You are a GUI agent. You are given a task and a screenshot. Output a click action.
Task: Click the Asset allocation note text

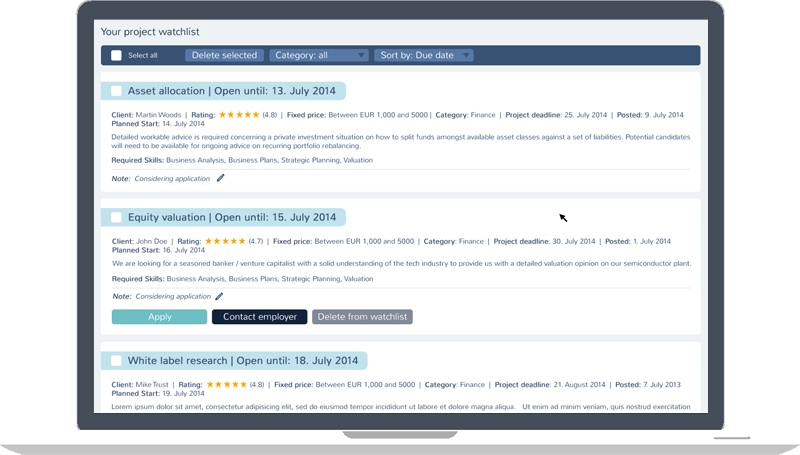[172, 179]
